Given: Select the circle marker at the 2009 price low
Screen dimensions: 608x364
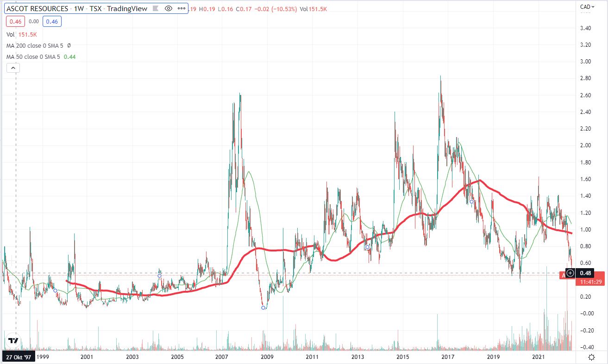Looking at the screenshot, I should coord(263,308).
